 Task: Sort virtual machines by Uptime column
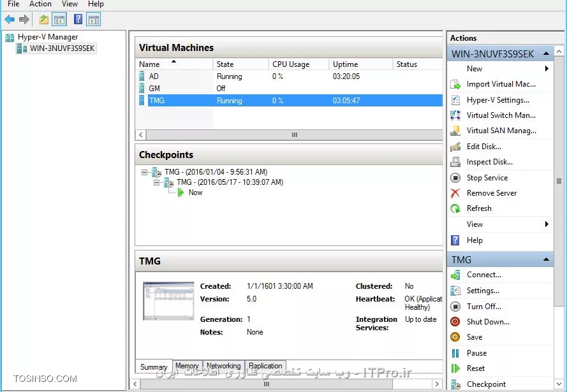(x=360, y=64)
